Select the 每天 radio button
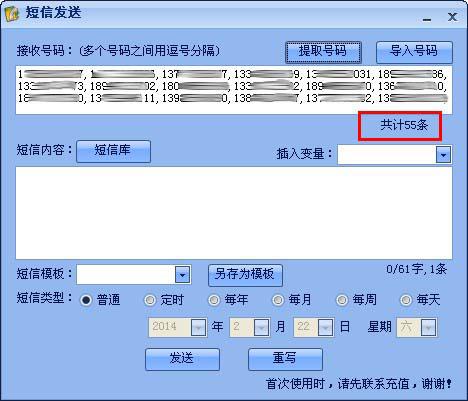 (x=406, y=300)
